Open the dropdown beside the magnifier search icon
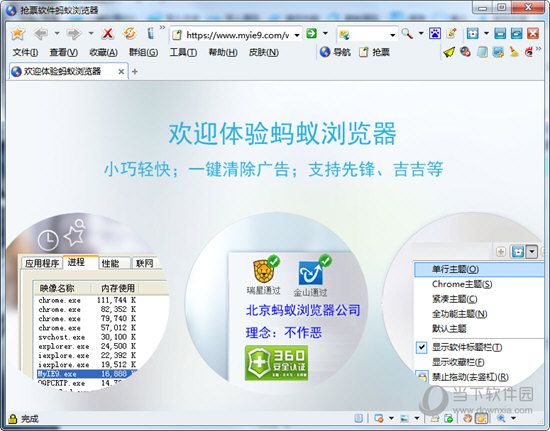550x431 pixels. click(421, 34)
